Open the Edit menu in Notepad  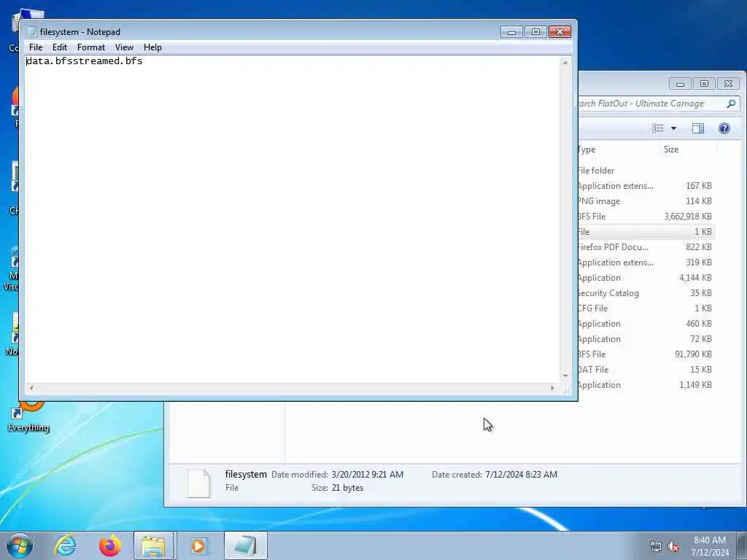(x=60, y=47)
